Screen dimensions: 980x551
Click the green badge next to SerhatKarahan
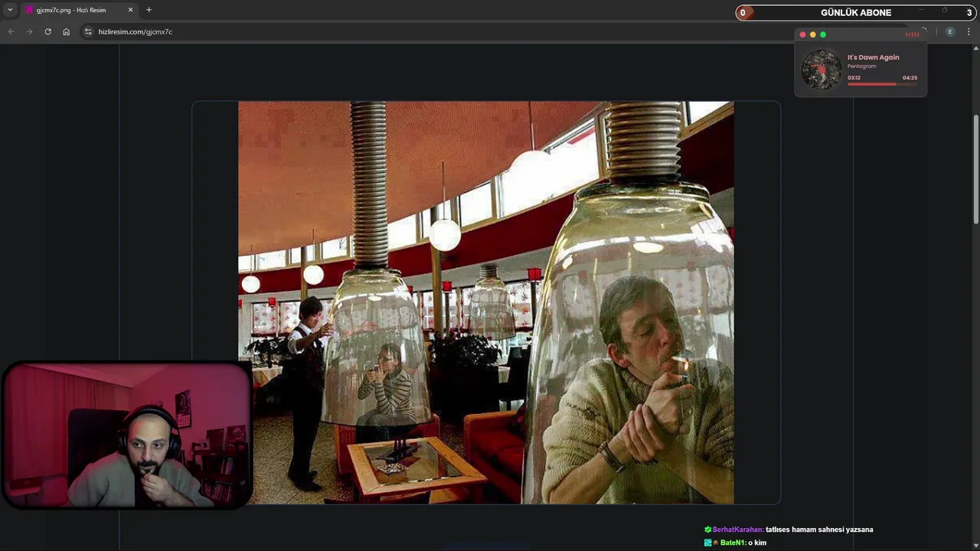point(708,530)
